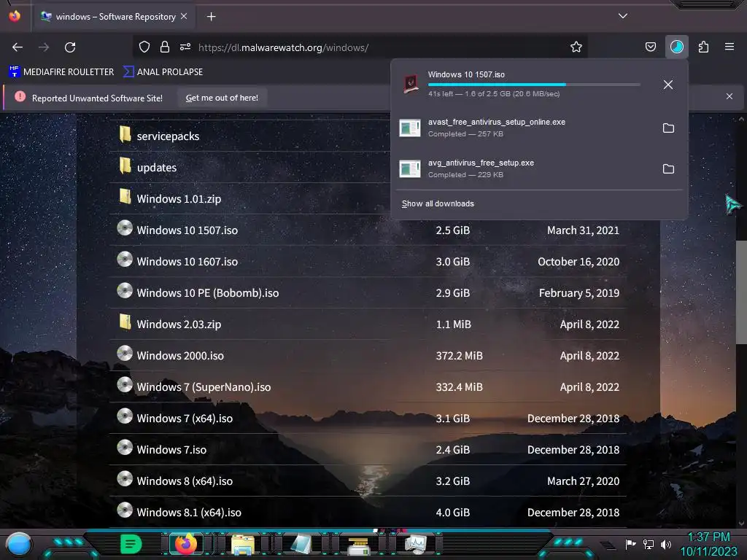The image size is (747, 560).
Task: Click the page vertical scrollbar thumb
Action: tap(741, 292)
